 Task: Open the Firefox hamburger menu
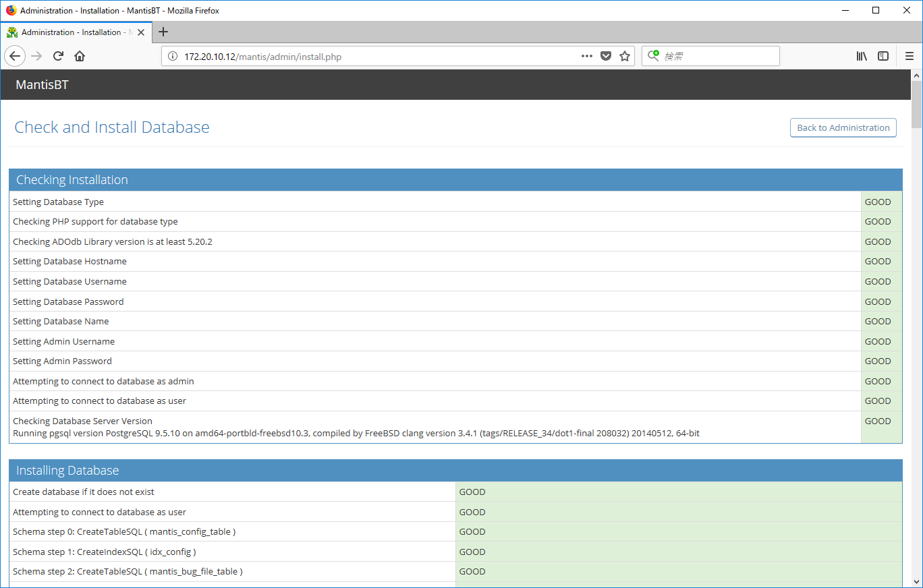(x=910, y=56)
